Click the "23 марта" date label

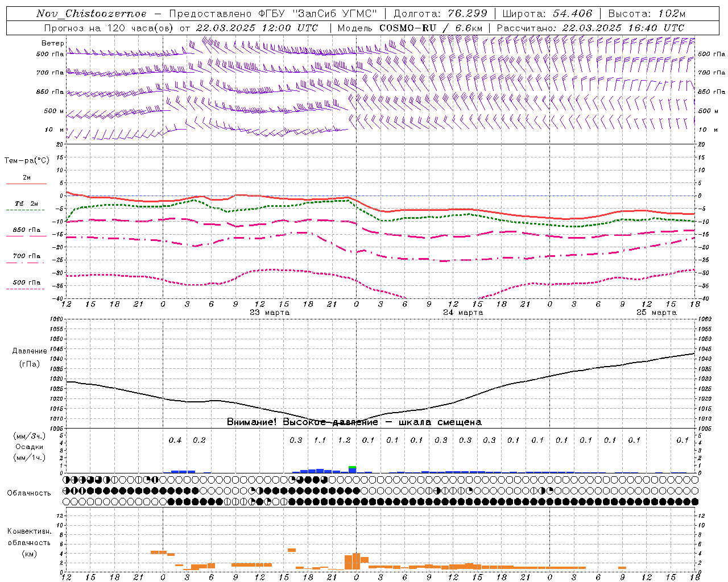pos(270,313)
